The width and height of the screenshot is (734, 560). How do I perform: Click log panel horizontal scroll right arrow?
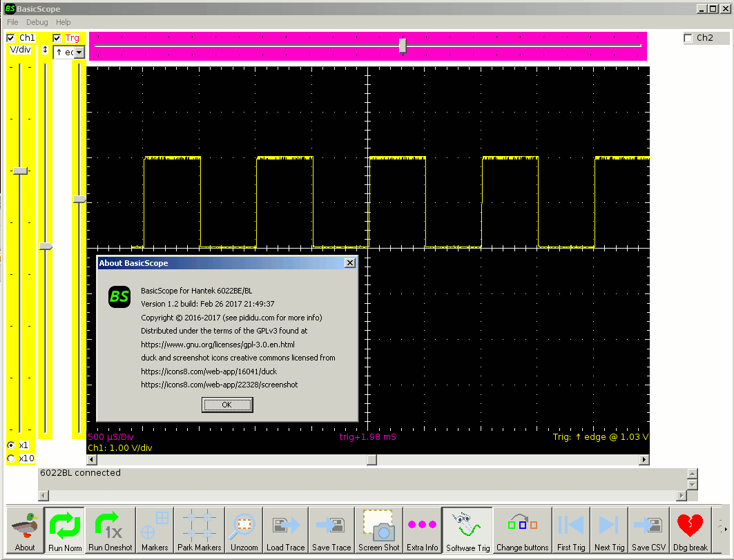(x=682, y=495)
